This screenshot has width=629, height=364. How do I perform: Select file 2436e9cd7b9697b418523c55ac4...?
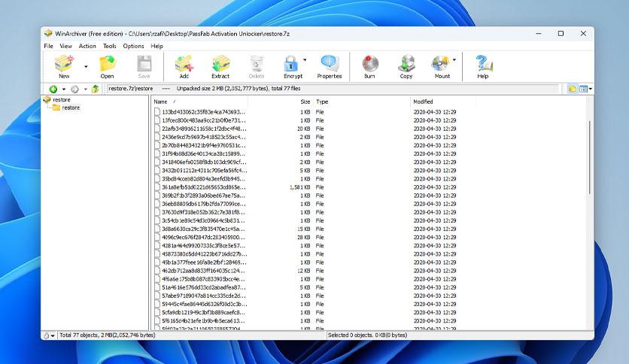203,137
